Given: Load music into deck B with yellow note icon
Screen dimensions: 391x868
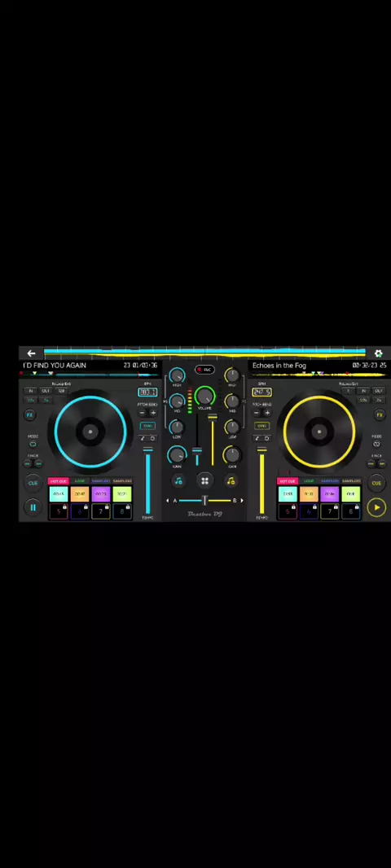Looking at the screenshot, I should point(231,481).
